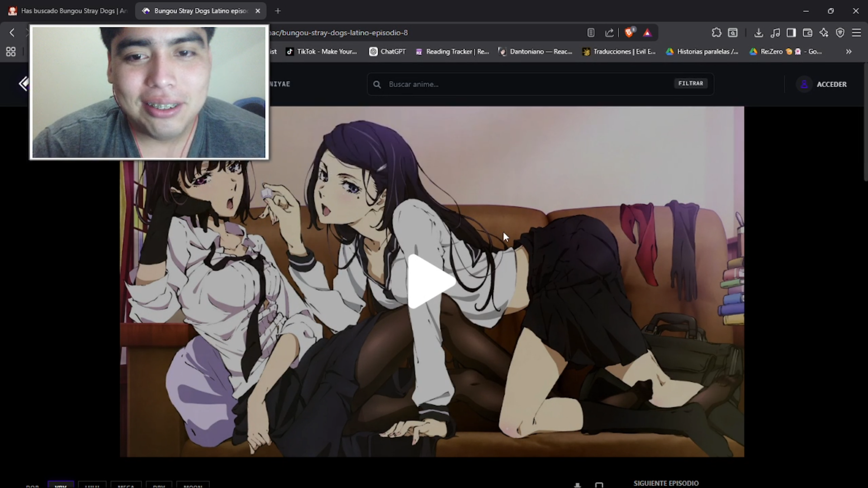
Task: Open the browser hamburger menu
Action: click(856, 33)
